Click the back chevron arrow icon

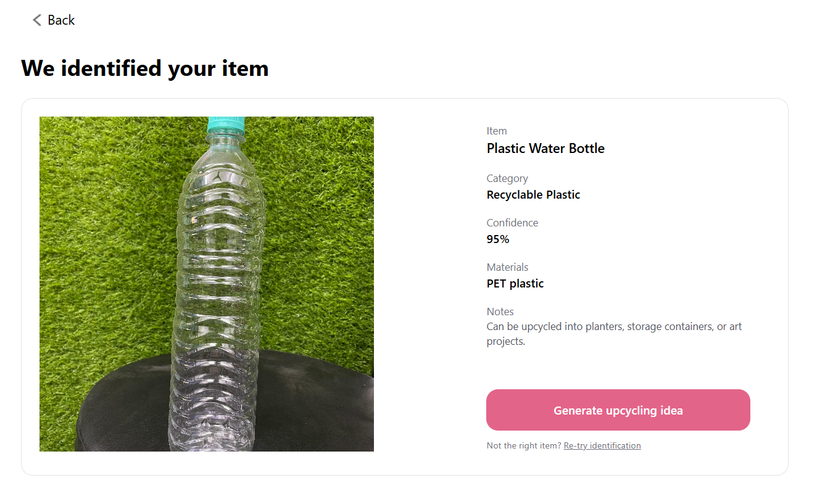(37, 20)
